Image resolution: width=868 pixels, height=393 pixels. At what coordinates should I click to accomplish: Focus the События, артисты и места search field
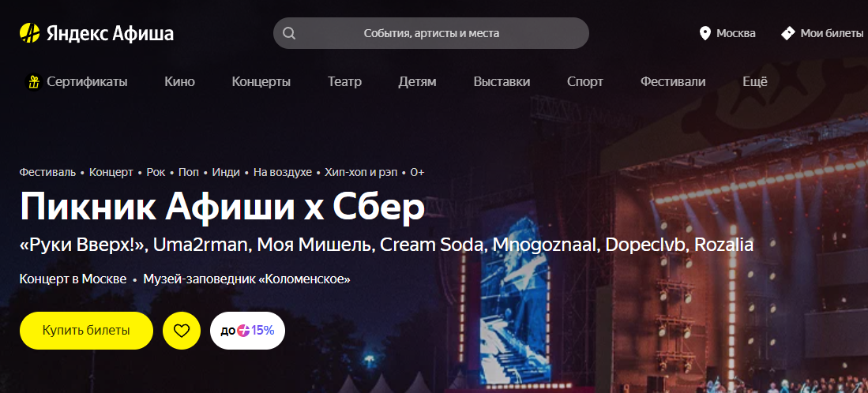click(431, 33)
